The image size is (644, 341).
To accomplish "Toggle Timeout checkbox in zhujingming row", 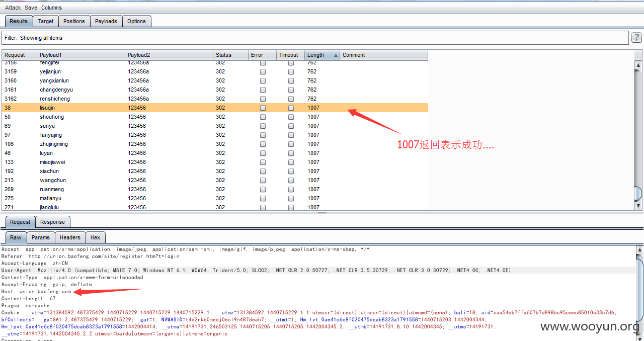I will [291, 144].
